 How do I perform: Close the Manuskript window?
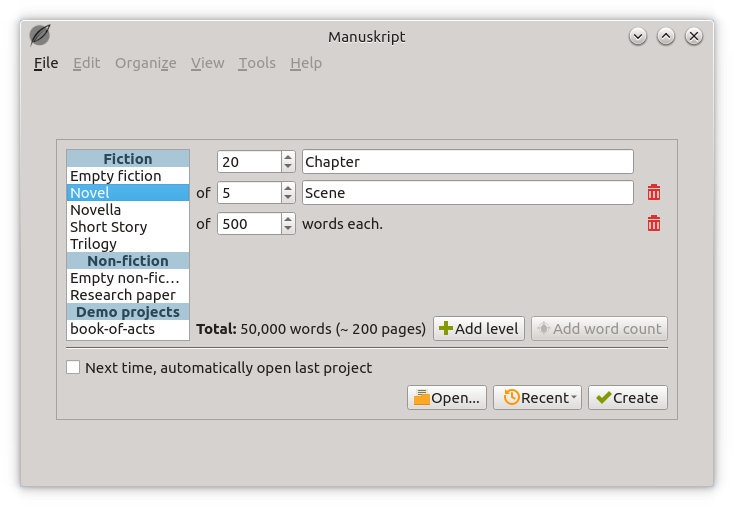(694, 36)
